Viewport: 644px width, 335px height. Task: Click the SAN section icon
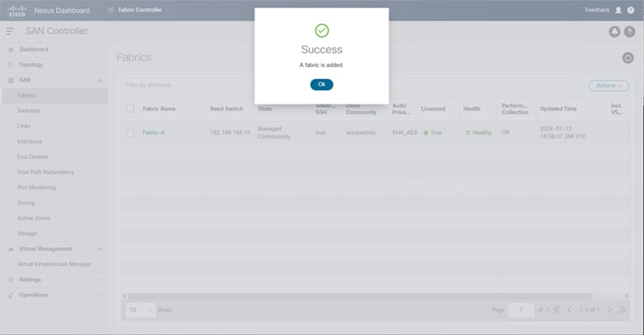(x=11, y=80)
